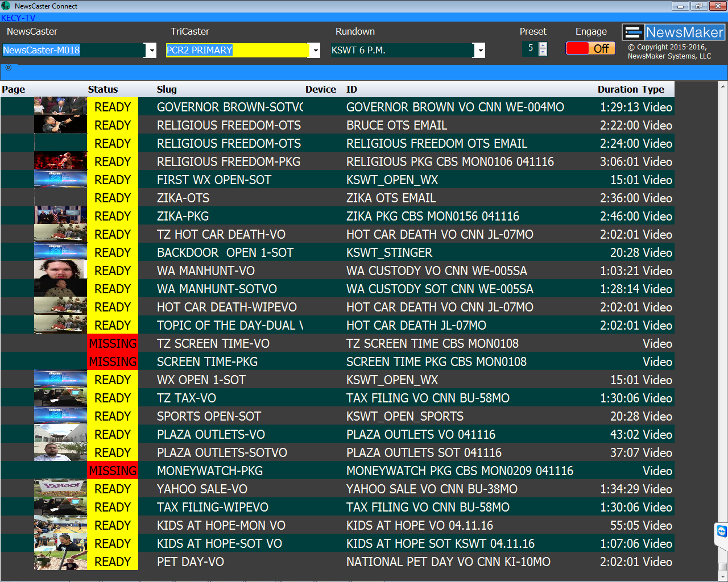Click ID ZIKA PKG CBS MON0156 041116
Viewport: 728px width, 582px height.
click(x=433, y=216)
